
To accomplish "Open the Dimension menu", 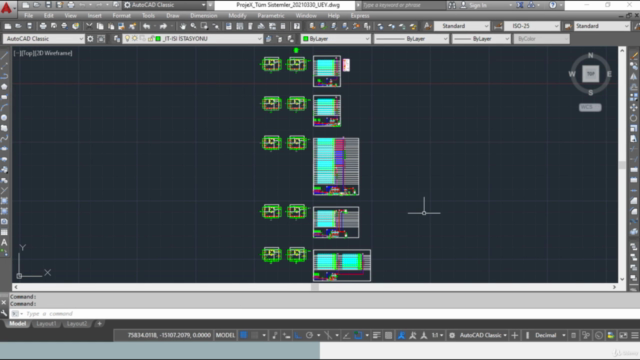I will 204,16.
